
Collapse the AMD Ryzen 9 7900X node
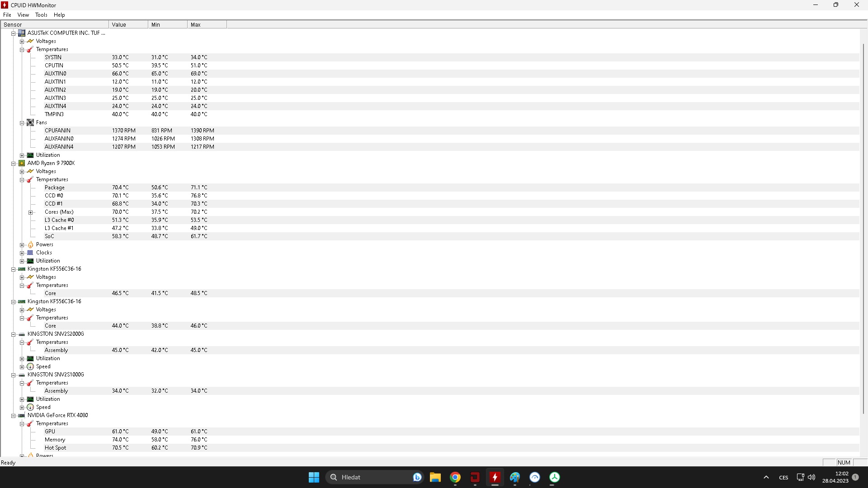pyautogui.click(x=14, y=163)
